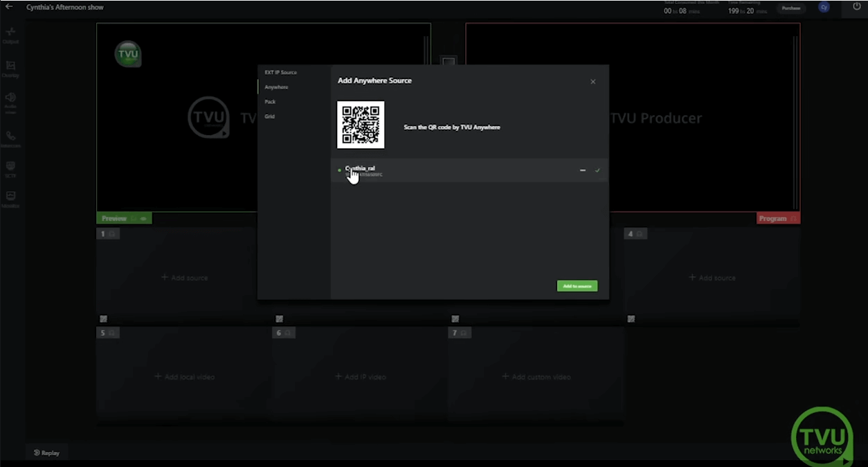This screenshot has width=868, height=467.
Task: Add local video to slot 5
Action: (184, 377)
